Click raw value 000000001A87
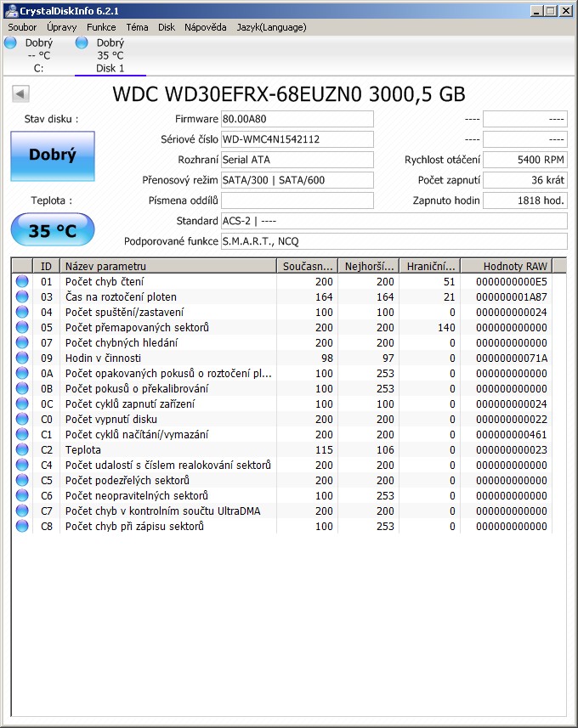Viewport: 578px width, 728px height. pos(512,297)
